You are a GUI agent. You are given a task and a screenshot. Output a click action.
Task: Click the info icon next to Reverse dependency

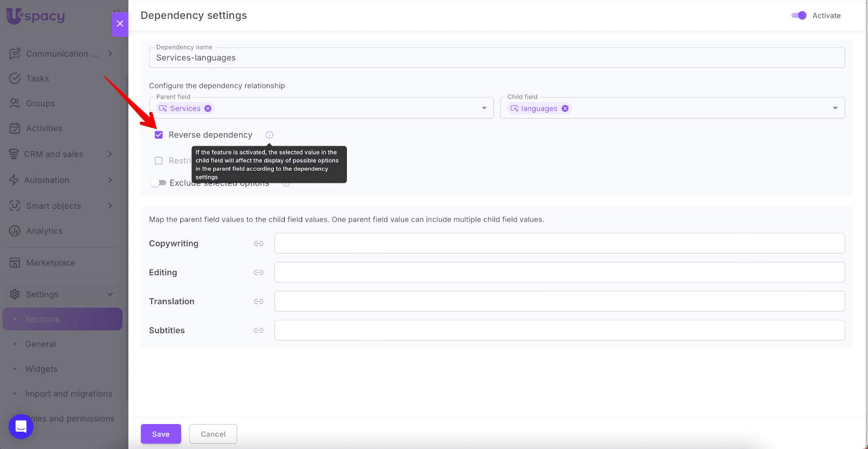coord(270,135)
